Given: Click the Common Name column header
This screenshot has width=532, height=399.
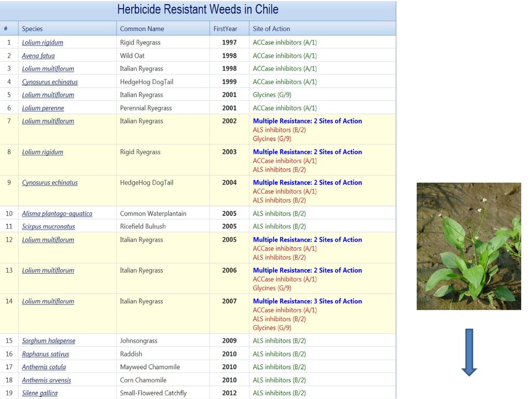Looking at the screenshot, I should 163,29.
